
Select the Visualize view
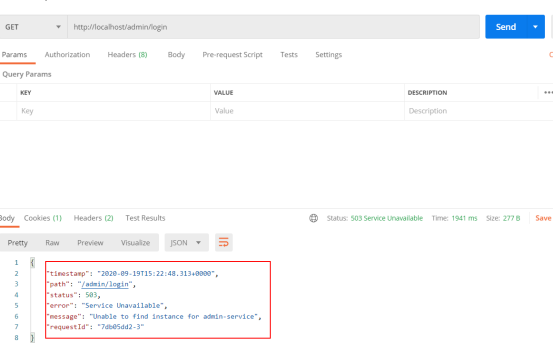(x=135, y=243)
